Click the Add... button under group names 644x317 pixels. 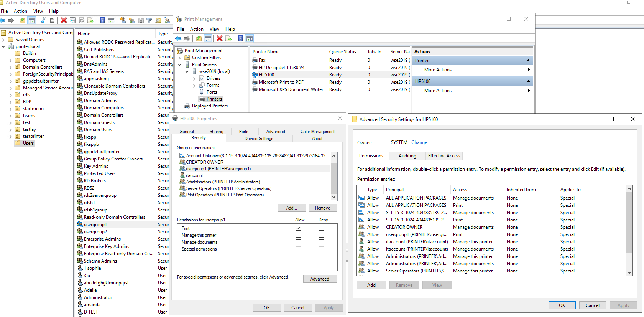click(x=292, y=208)
